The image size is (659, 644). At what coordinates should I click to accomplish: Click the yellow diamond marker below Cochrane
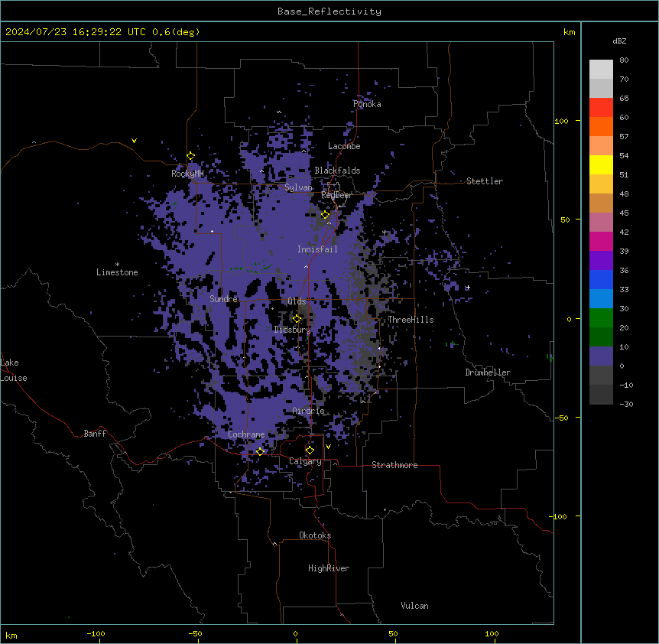[260, 451]
